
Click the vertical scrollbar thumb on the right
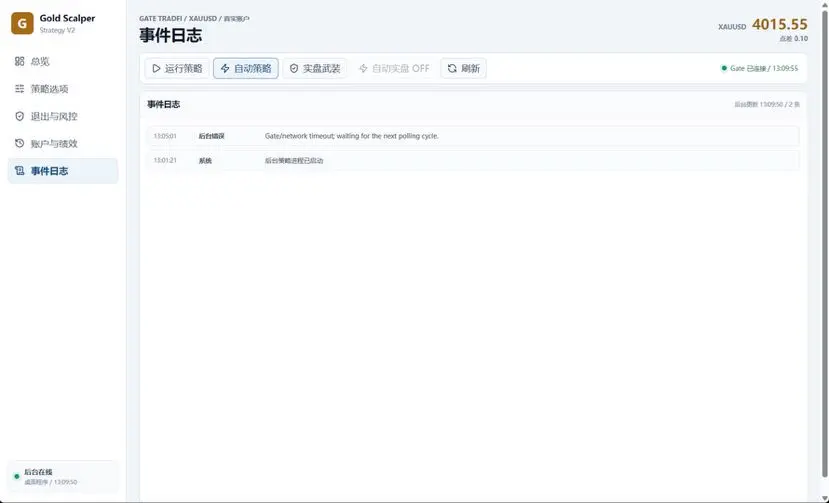(825, 243)
